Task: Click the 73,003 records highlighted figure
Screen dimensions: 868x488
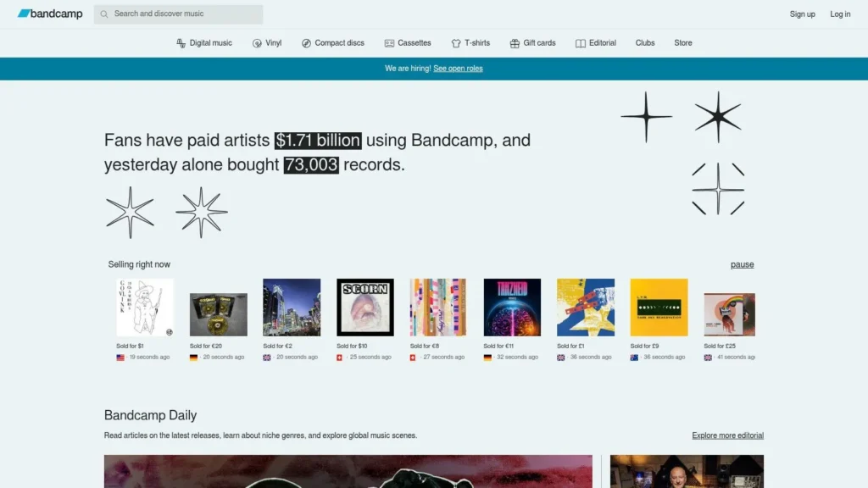Action: 311,165
